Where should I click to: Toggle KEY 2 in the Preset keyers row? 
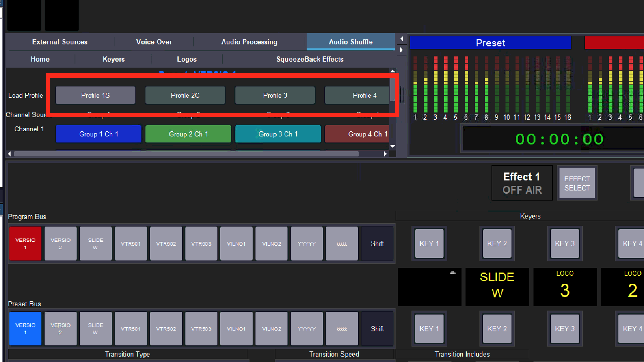point(497,329)
